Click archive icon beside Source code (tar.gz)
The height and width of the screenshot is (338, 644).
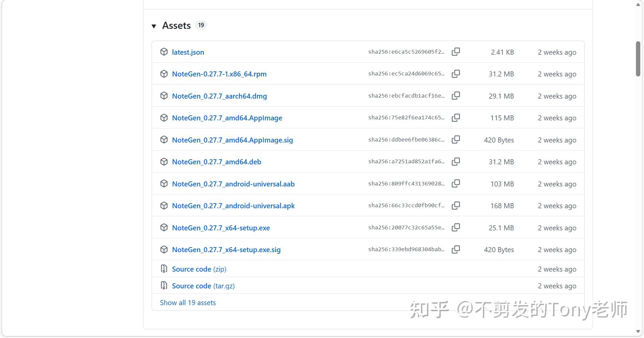pyautogui.click(x=164, y=285)
